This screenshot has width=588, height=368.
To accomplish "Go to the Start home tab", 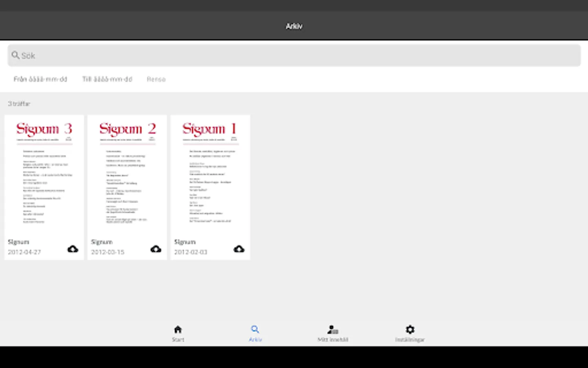I will [x=178, y=334].
